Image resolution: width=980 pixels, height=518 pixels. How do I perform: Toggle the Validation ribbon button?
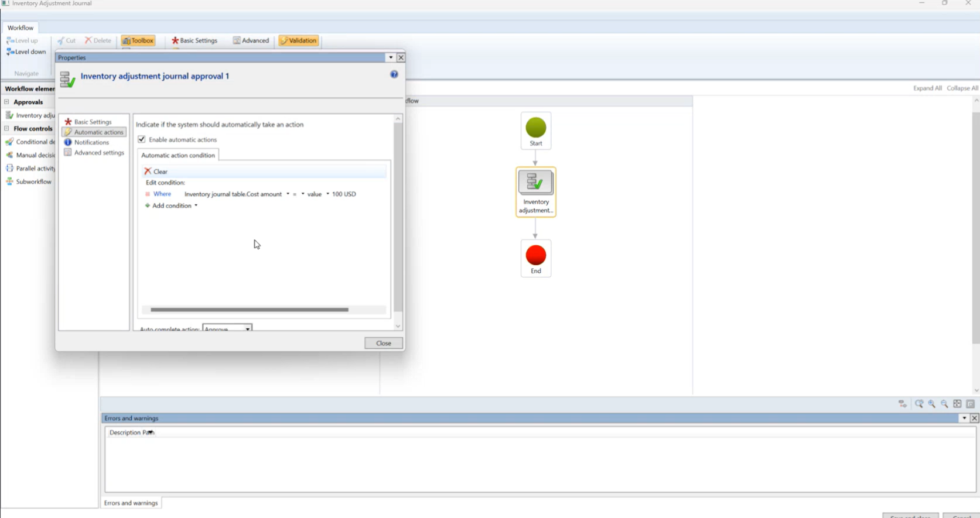pyautogui.click(x=299, y=40)
